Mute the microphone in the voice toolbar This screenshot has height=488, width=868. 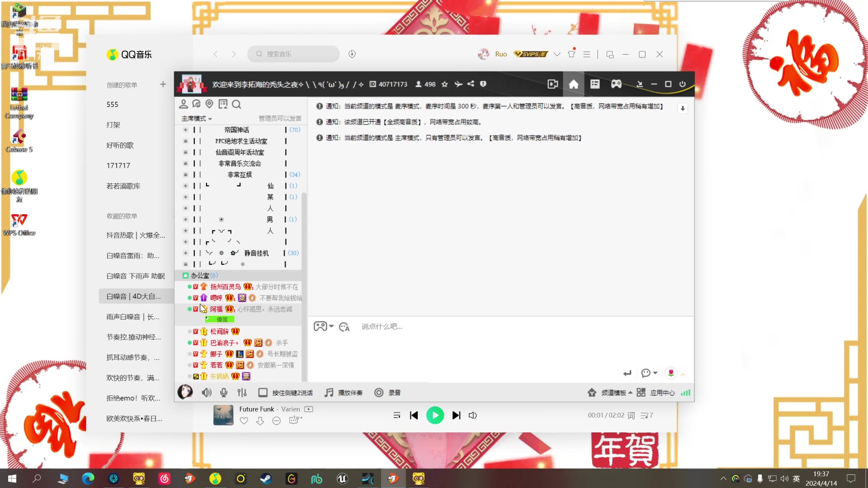(x=223, y=393)
